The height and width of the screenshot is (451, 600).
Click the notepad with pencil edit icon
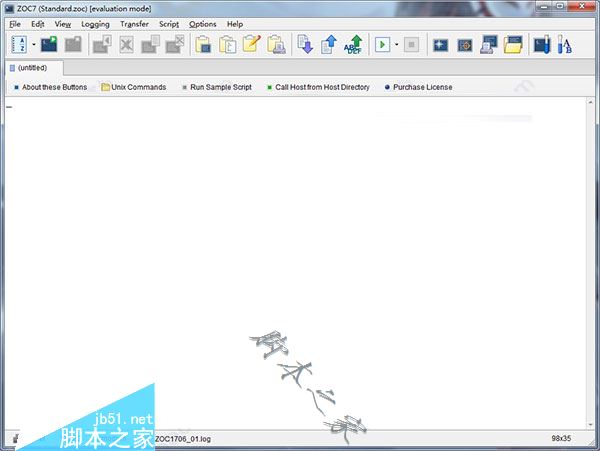[251, 45]
